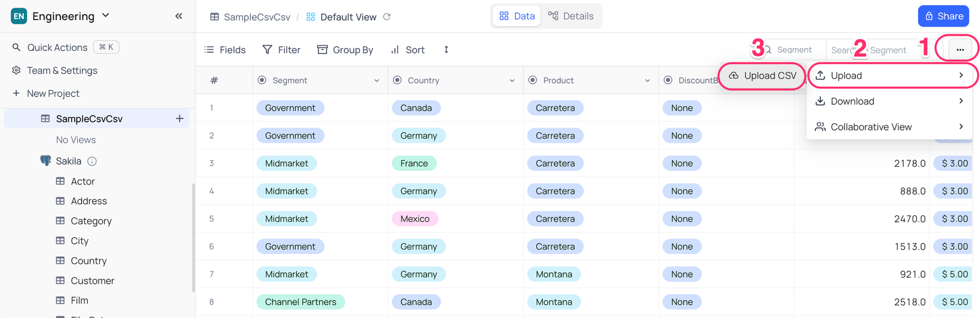Choose Upload CSV from the submenu
Screen dimensions: 980x318
tap(762, 76)
